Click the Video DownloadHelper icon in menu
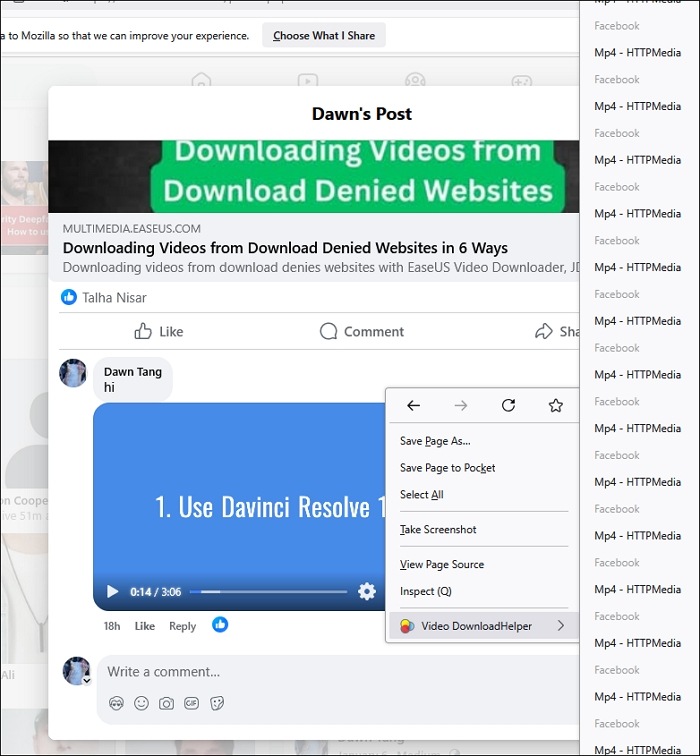700x756 pixels. point(407,626)
